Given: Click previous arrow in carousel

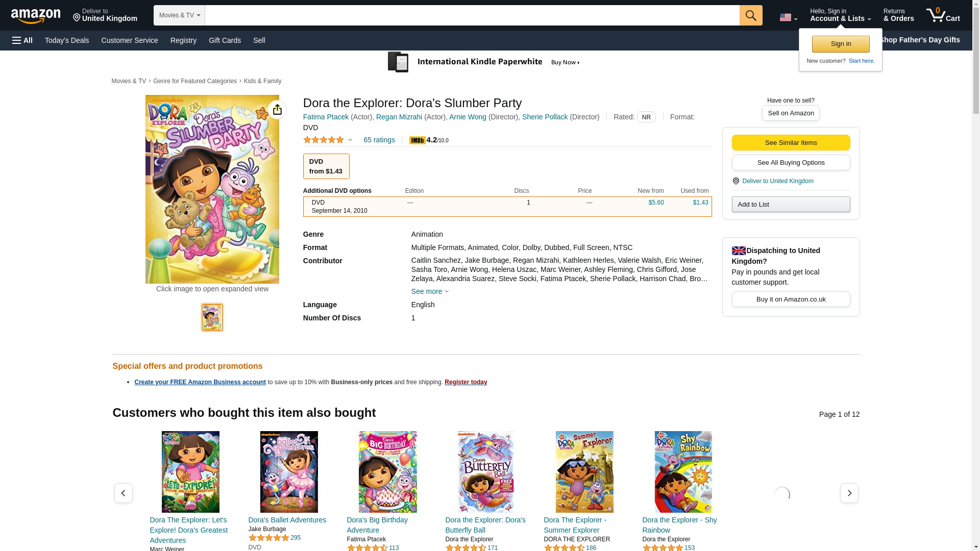Looking at the screenshot, I should click(123, 493).
